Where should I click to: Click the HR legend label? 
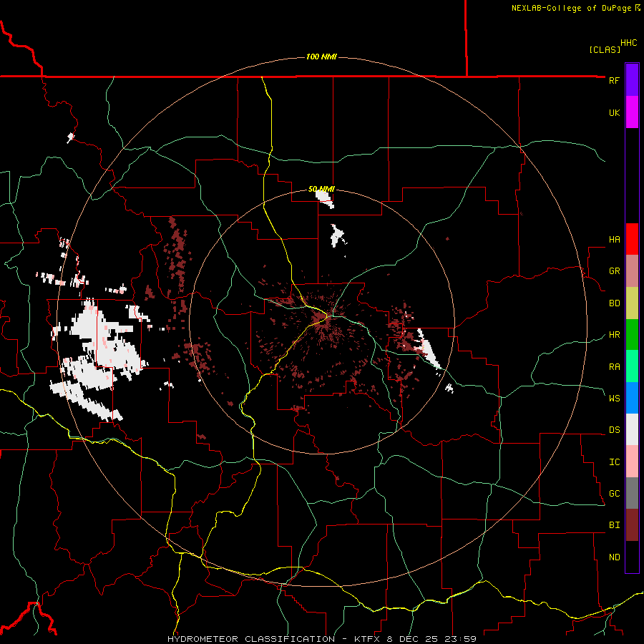pyautogui.click(x=614, y=335)
